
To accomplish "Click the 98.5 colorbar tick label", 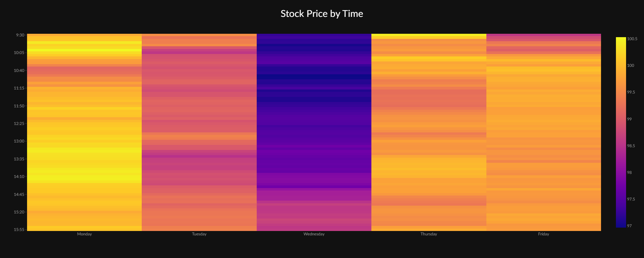I will pos(631,146).
